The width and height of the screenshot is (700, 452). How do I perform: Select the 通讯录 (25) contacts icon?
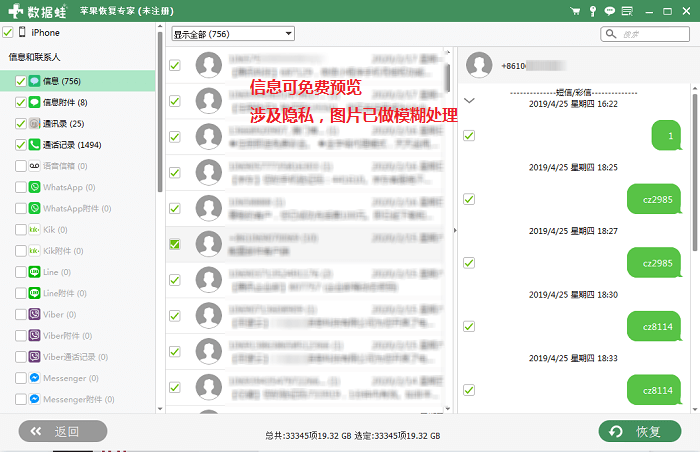click(x=34, y=123)
